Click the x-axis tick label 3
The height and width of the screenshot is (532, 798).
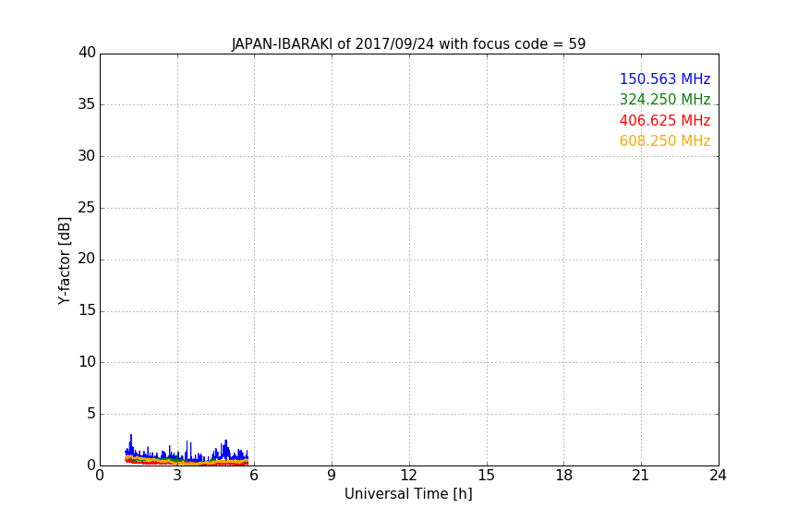click(x=177, y=476)
